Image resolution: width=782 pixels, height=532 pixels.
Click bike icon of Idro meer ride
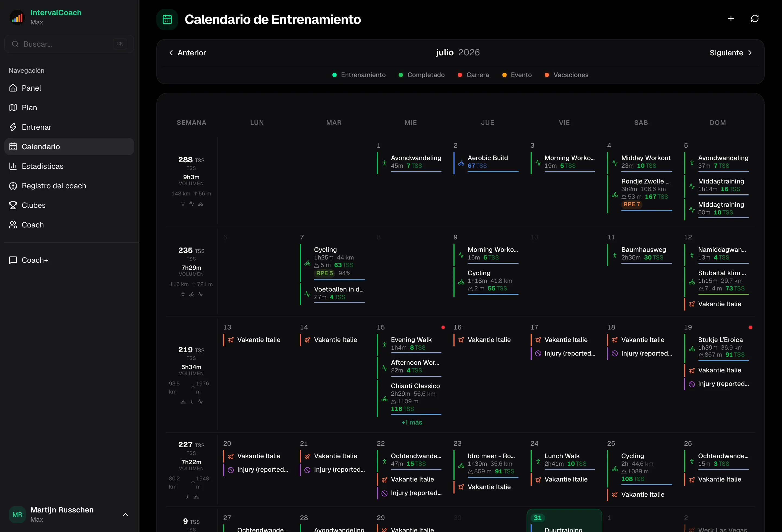tap(461, 466)
